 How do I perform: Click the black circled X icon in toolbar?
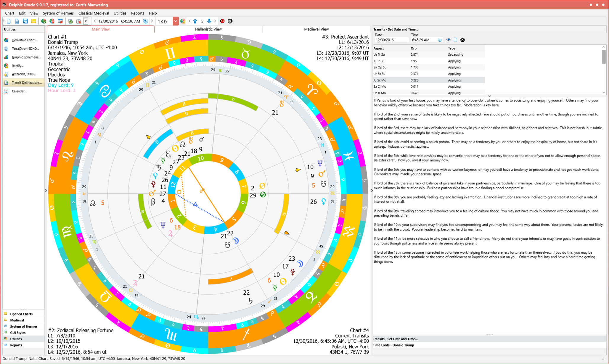coord(230,21)
